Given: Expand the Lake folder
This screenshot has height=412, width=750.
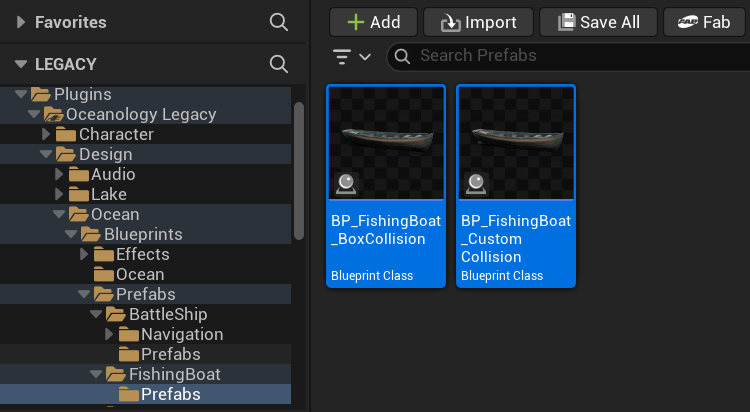Looking at the screenshot, I should (x=58, y=194).
